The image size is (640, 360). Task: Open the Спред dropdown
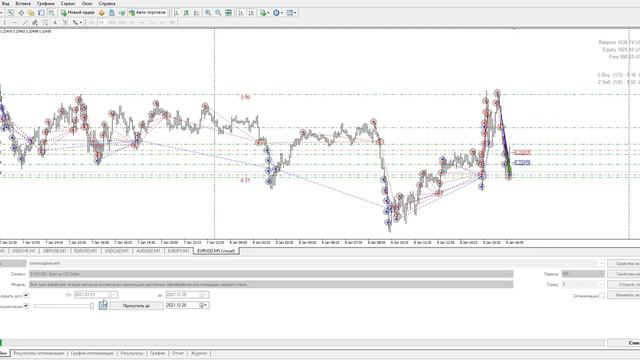(583, 284)
